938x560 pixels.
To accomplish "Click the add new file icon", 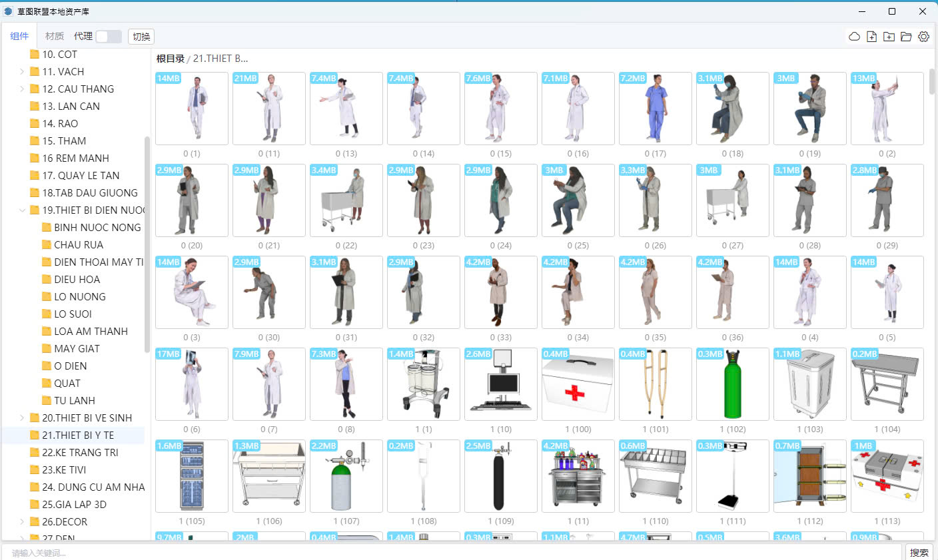I will [871, 37].
